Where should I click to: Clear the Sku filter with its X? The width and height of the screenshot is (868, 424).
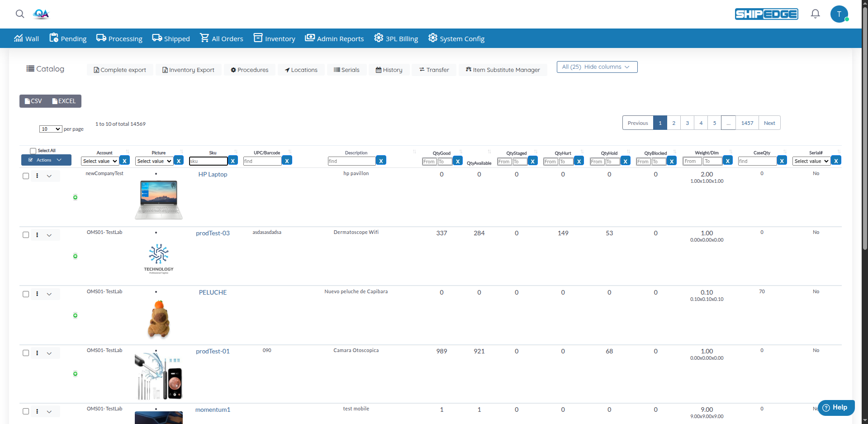point(233,161)
